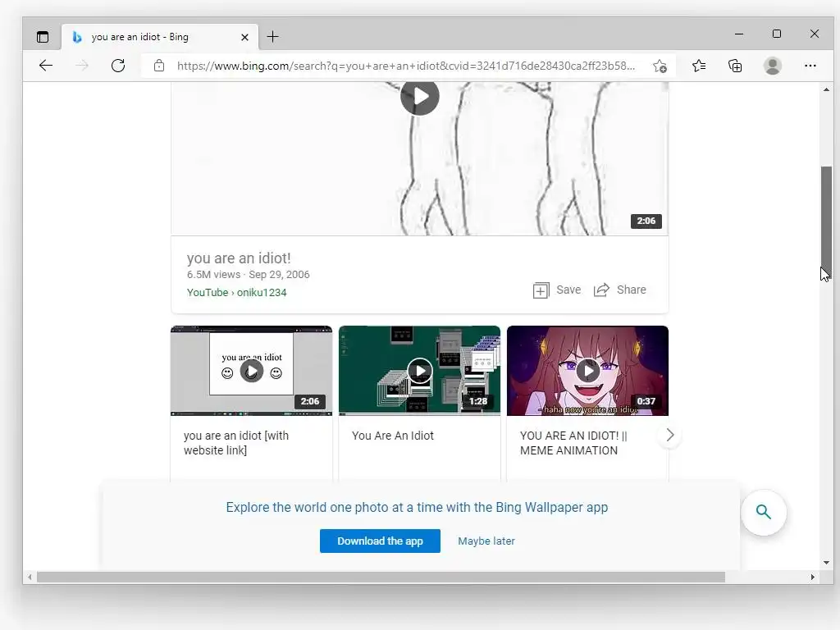Click the address bar URL
The width and height of the screenshot is (840, 630).
click(406, 66)
